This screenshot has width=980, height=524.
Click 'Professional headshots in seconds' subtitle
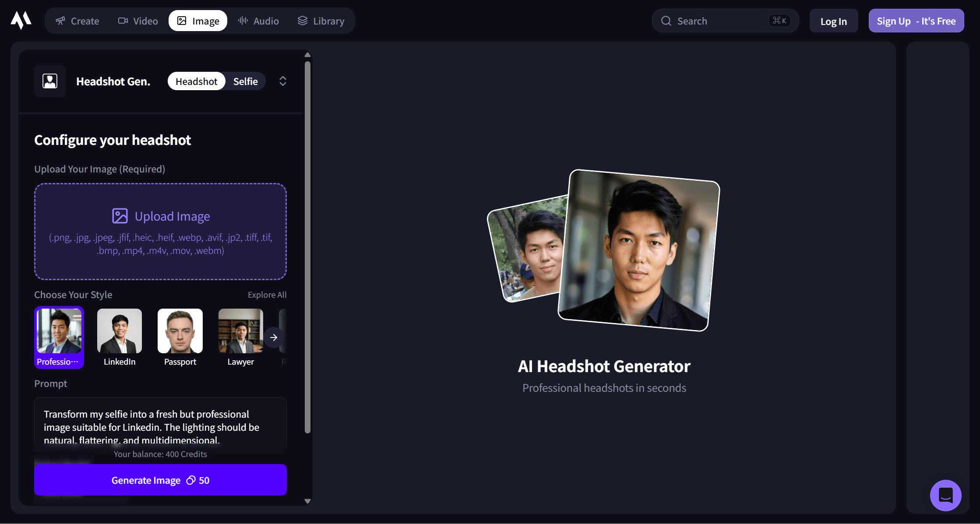tap(604, 388)
